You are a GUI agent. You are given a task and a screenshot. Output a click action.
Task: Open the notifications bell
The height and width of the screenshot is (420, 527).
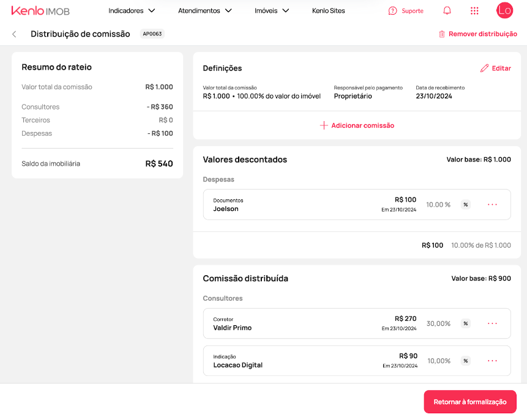[447, 11]
